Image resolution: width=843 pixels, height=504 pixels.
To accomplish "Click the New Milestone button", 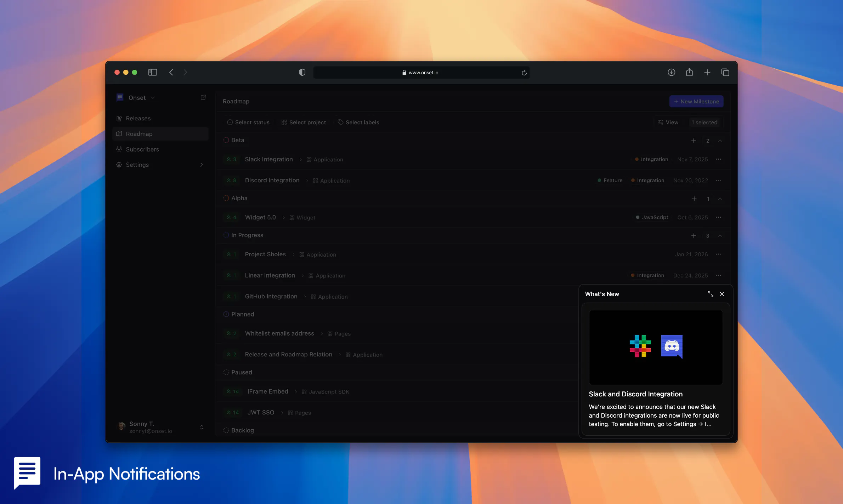I will coord(696,102).
